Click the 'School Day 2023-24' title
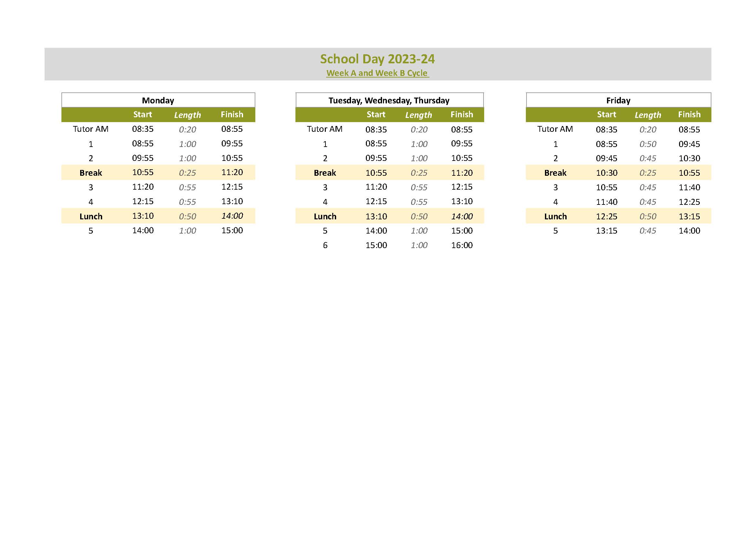 coord(377,59)
